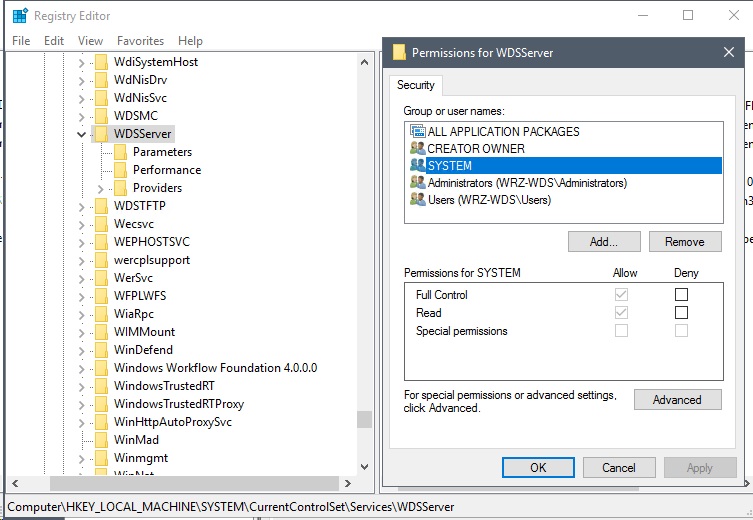Expand the WdiSystemHost key
This screenshot has height=520, width=753.
[x=81, y=62]
